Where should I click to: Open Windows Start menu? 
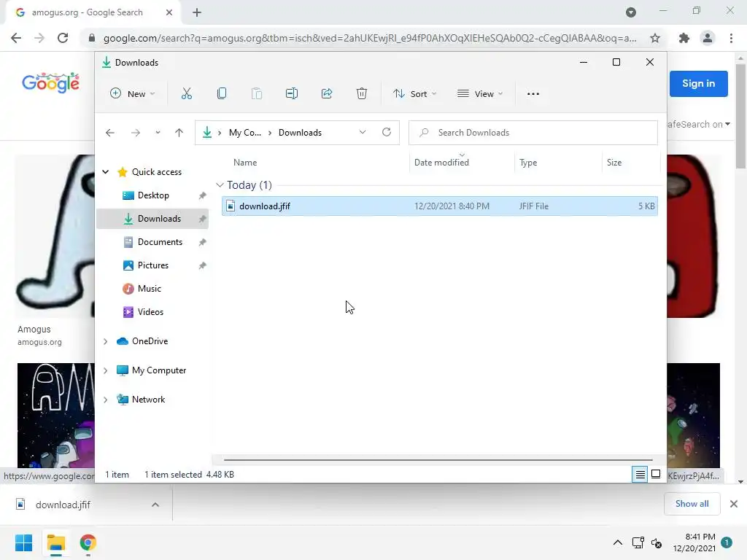[23, 542]
